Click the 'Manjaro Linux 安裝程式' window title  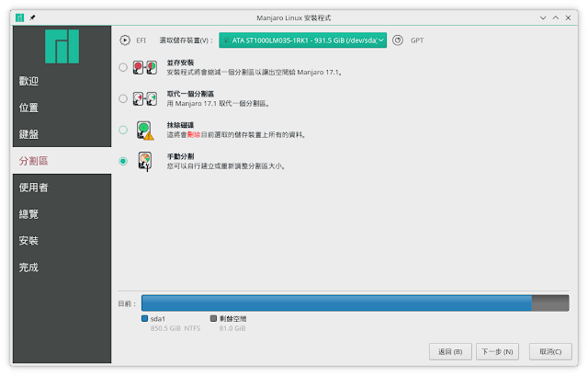click(294, 18)
